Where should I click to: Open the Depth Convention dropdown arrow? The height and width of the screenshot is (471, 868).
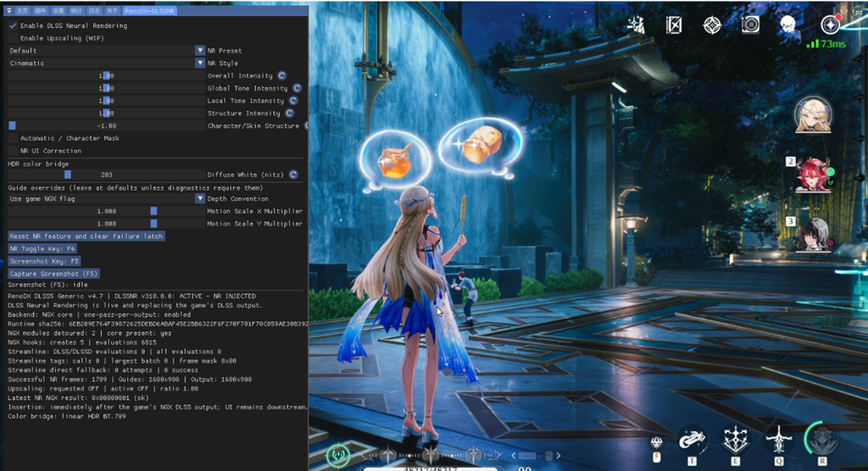pos(200,198)
